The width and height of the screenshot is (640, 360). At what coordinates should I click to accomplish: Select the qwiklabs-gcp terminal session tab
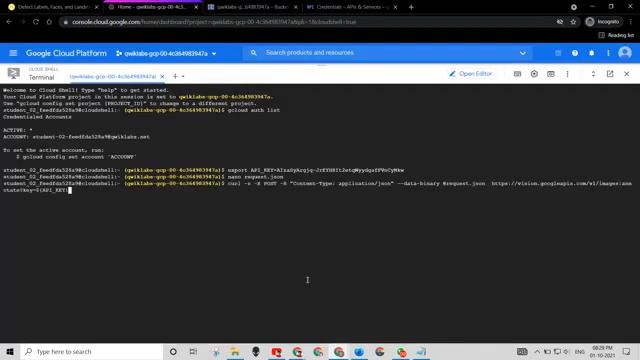click(113, 76)
